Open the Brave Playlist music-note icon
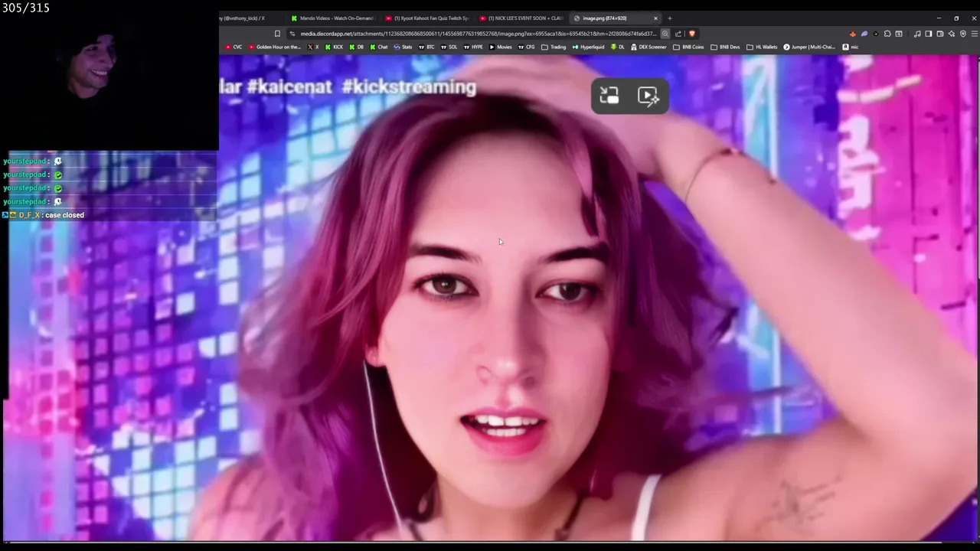The width and height of the screenshot is (980, 551). (x=917, y=34)
